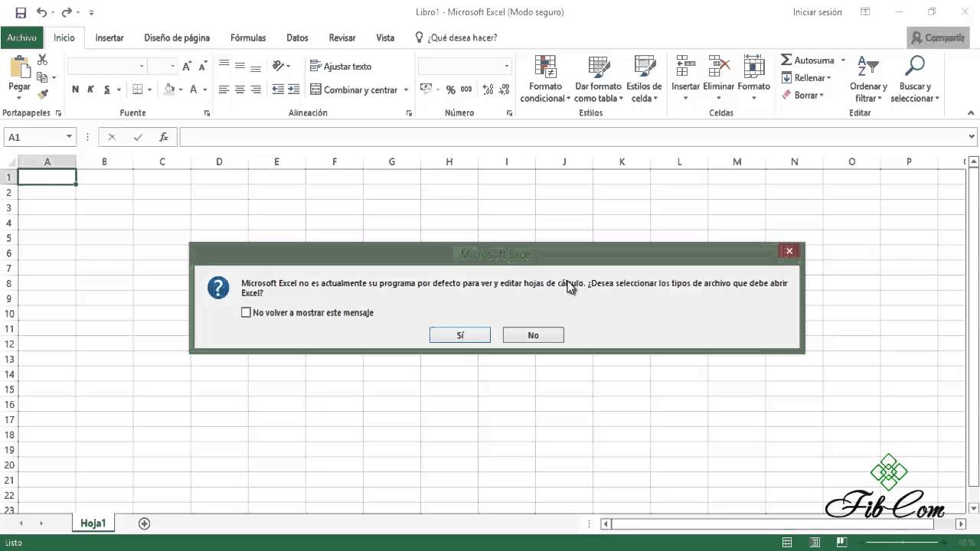
Task: Click the Format Painter brush icon
Action: click(x=42, y=94)
